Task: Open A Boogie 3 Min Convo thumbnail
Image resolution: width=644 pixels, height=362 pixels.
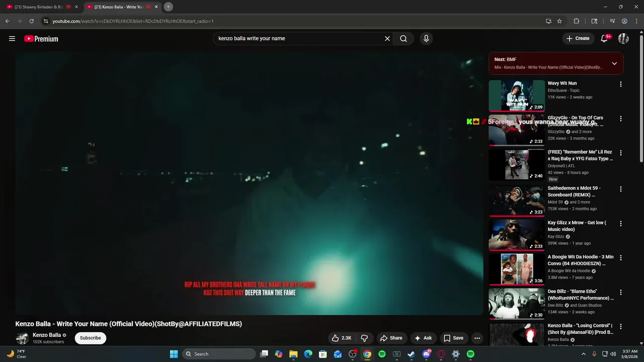Action: [517, 269]
